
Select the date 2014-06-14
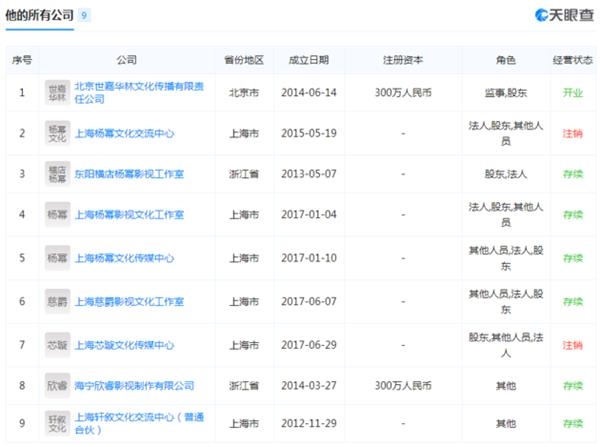click(309, 93)
